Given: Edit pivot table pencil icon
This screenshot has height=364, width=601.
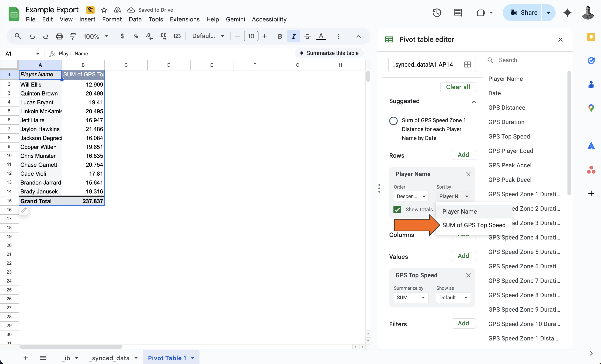Looking at the screenshot, I should pos(24,211).
